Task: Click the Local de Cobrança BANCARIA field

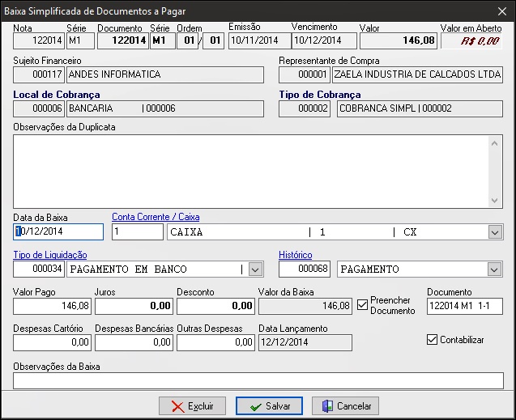Action: click(x=165, y=108)
